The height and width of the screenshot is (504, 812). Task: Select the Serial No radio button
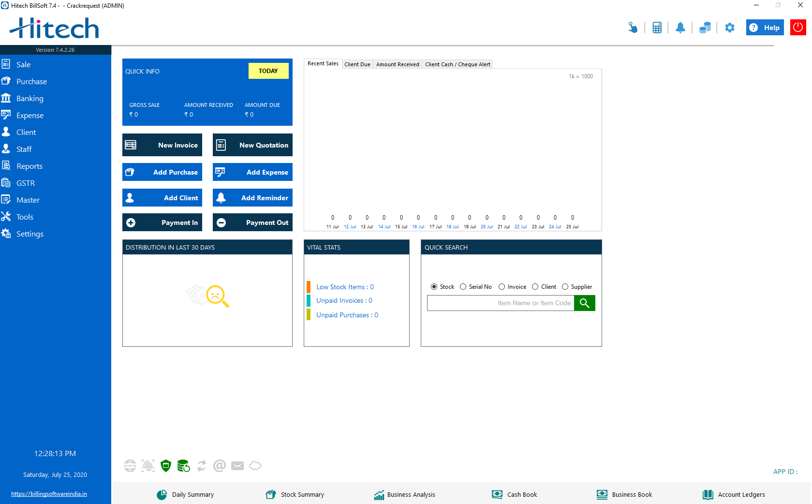(463, 287)
